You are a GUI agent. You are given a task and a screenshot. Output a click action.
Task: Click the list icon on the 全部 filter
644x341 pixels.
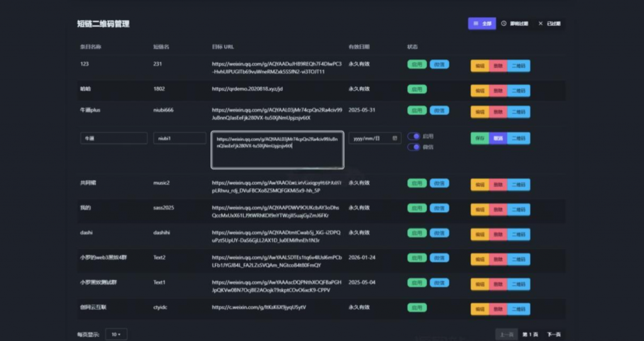point(475,24)
